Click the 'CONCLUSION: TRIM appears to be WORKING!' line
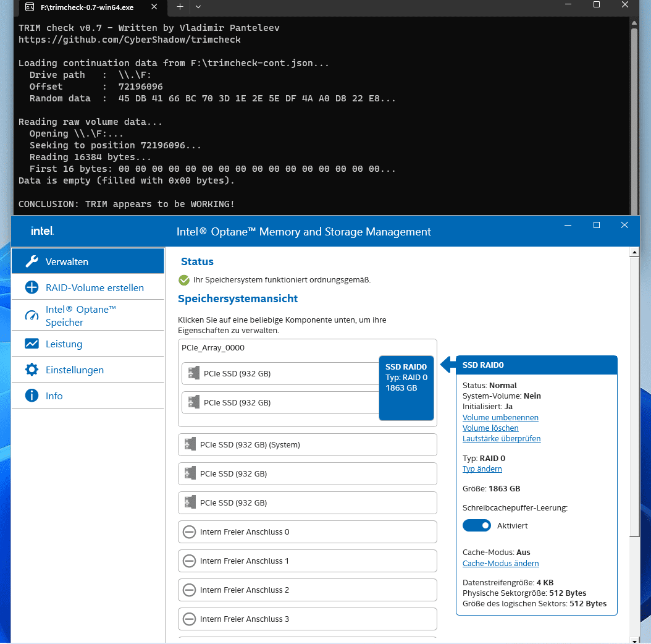The width and height of the screenshot is (651, 644). [127, 204]
